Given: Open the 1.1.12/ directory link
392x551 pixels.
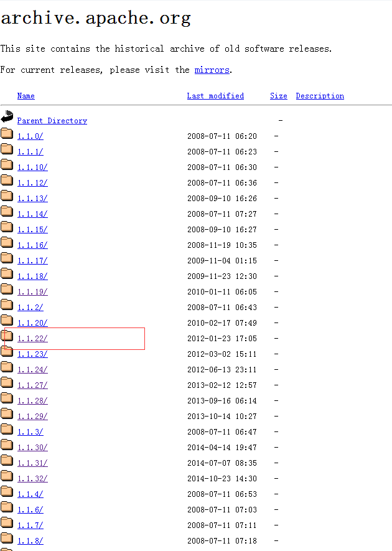Looking at the screenshot, I should [x=32, y=183].
